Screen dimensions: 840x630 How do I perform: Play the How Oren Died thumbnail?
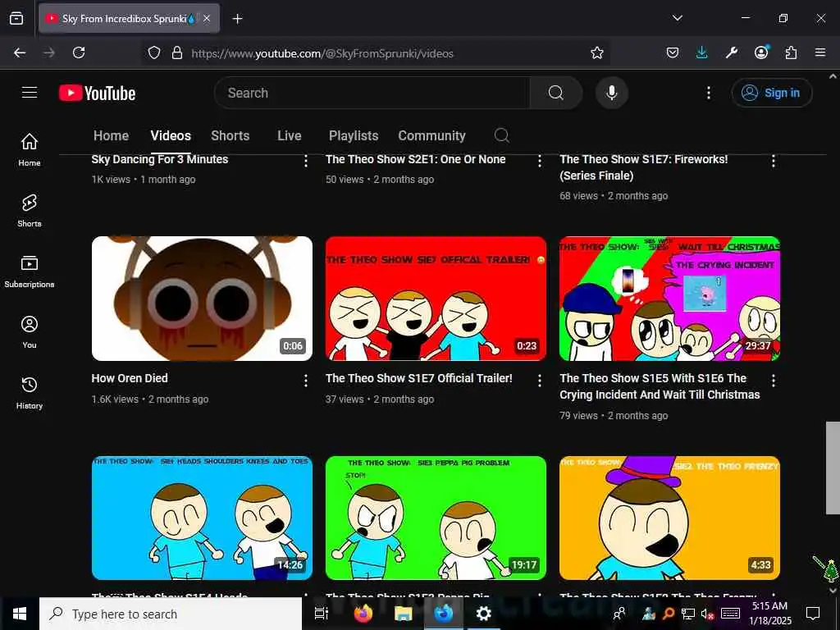202,299
